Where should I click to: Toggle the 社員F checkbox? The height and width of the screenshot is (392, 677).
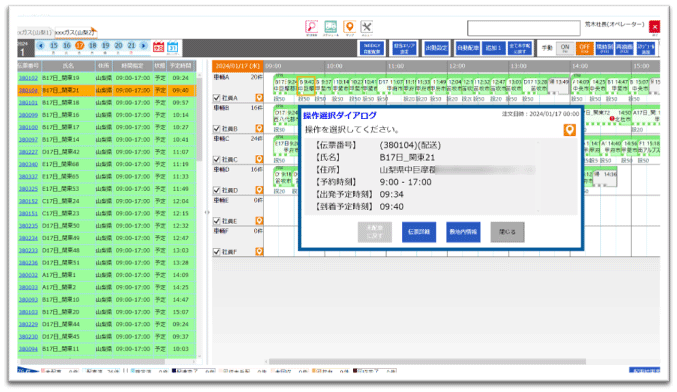pos(217,251)
